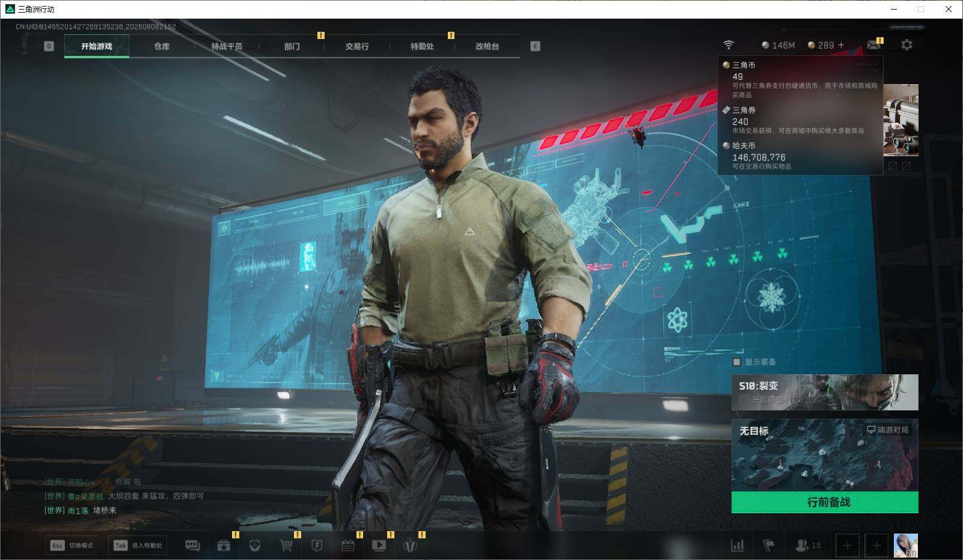This screenshot has height=560, width=963.
Task: Open the 无目标 map card
Action: pos(825,455)
